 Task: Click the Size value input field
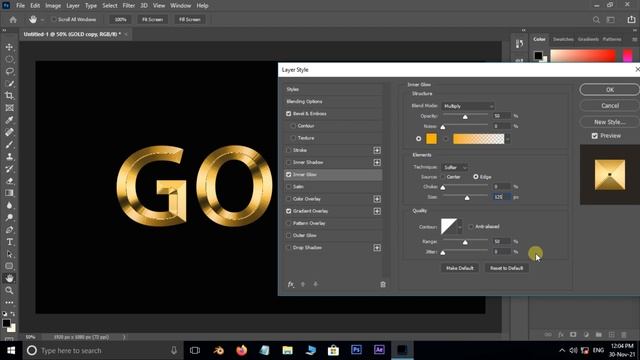click(502, 197)
